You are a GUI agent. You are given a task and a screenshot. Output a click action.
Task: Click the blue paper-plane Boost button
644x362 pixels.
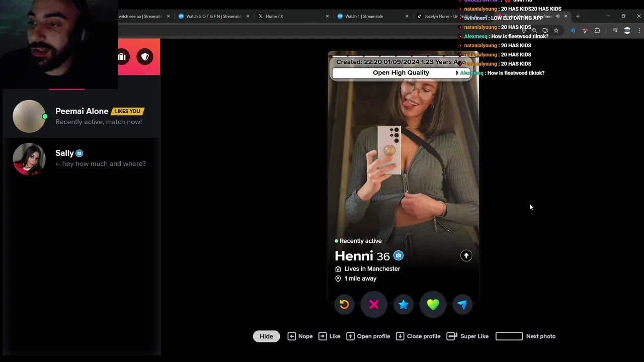462,304
